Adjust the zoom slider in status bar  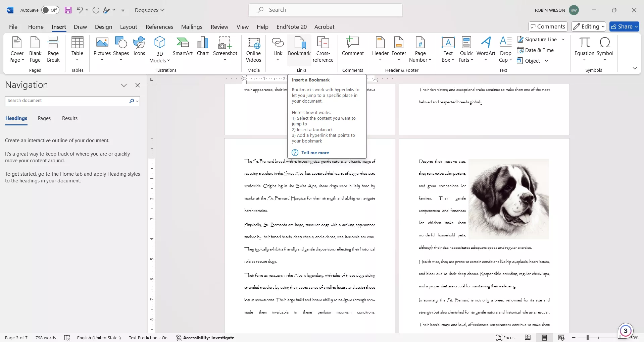point(588,338)
